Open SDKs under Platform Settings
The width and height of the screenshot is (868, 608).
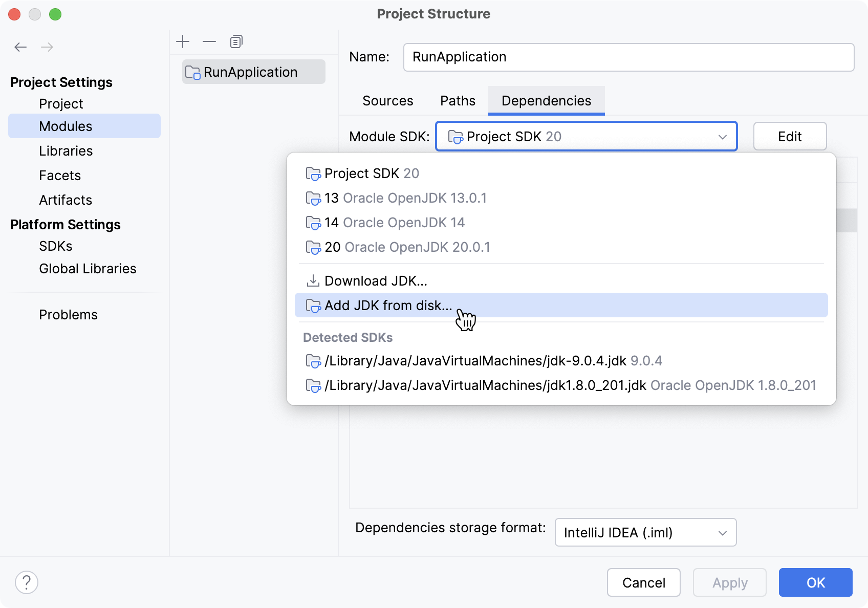point(55,246)
